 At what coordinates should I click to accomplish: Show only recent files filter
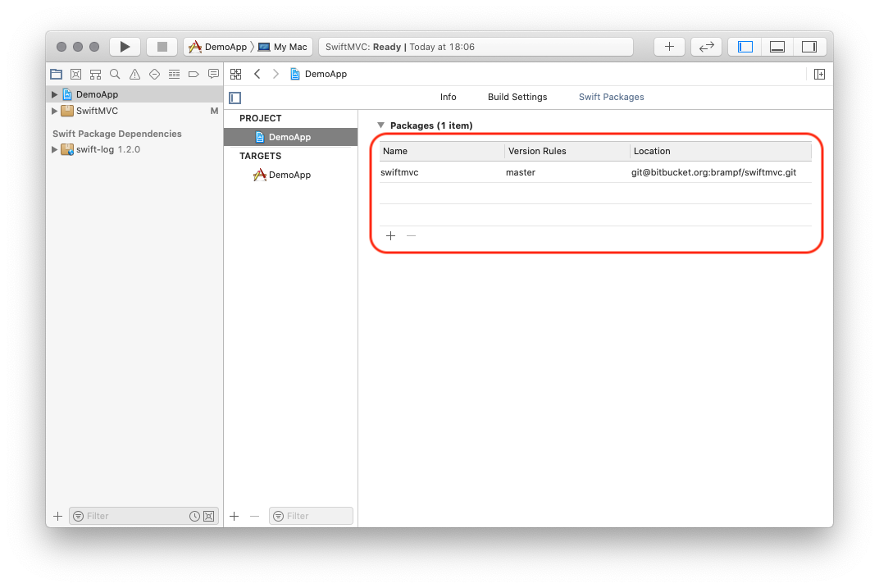(194, 517)
